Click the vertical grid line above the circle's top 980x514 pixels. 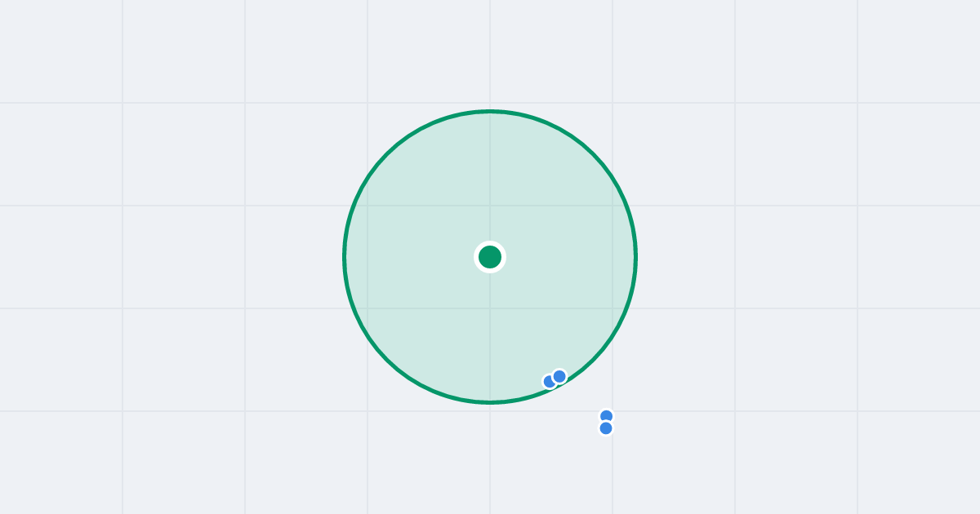tap(490, 54)
